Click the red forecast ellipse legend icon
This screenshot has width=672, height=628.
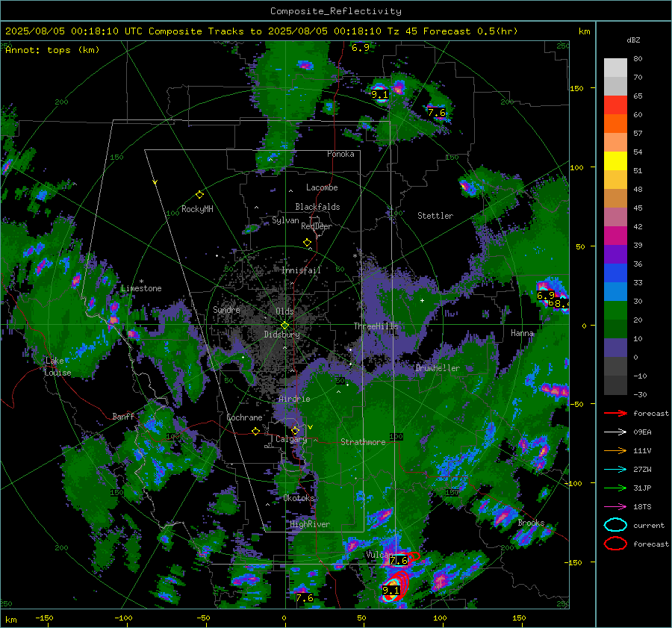[x=615, y=544]
